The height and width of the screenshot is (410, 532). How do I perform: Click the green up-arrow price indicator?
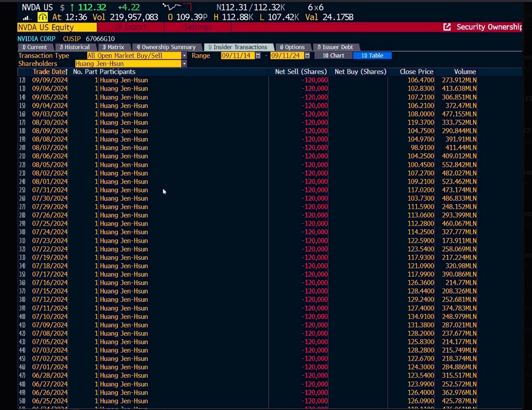pyautogui.click(x=72, y=7)
